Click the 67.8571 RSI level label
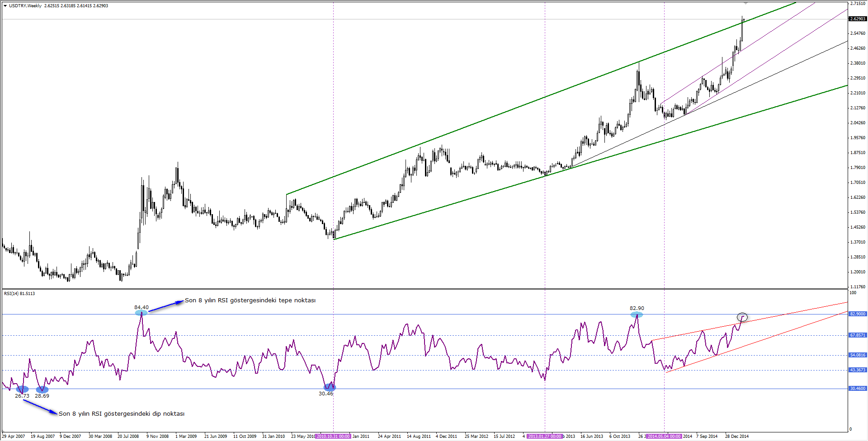The width and height of the screenshot is (868, 441). pyautogui.click(x=858, y=335)
